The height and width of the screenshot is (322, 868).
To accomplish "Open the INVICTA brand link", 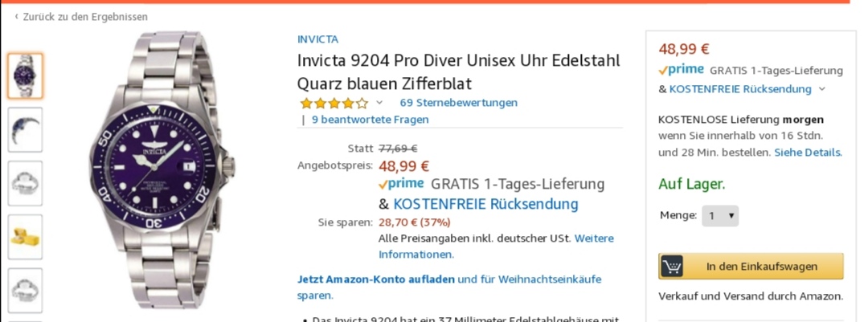I will [317, 39].
